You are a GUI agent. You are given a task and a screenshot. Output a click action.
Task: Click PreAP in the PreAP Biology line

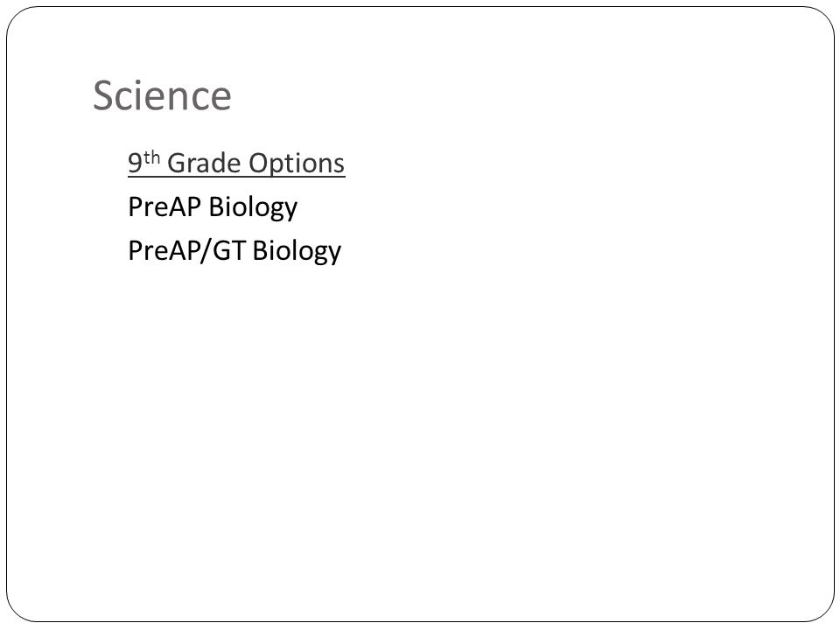(x=164, y=206)
